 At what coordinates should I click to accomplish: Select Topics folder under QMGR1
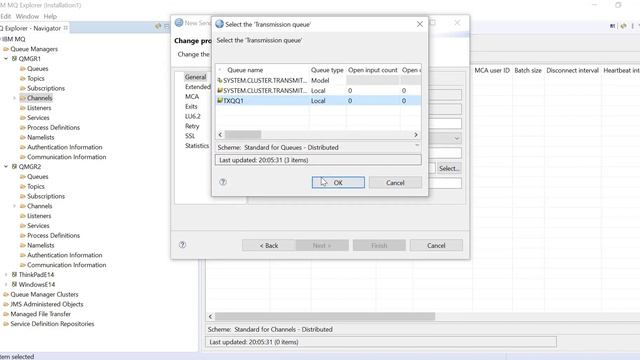click(x=36, y=78)
